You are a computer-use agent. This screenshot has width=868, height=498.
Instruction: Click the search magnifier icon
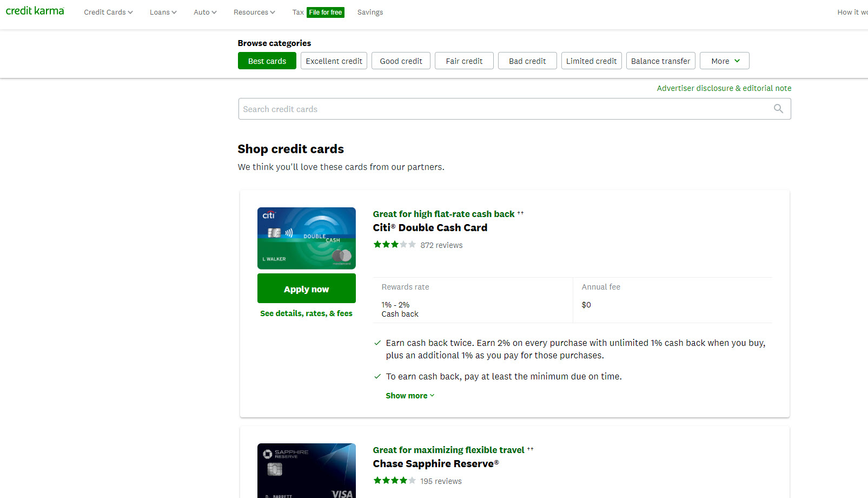pos(778,109)
